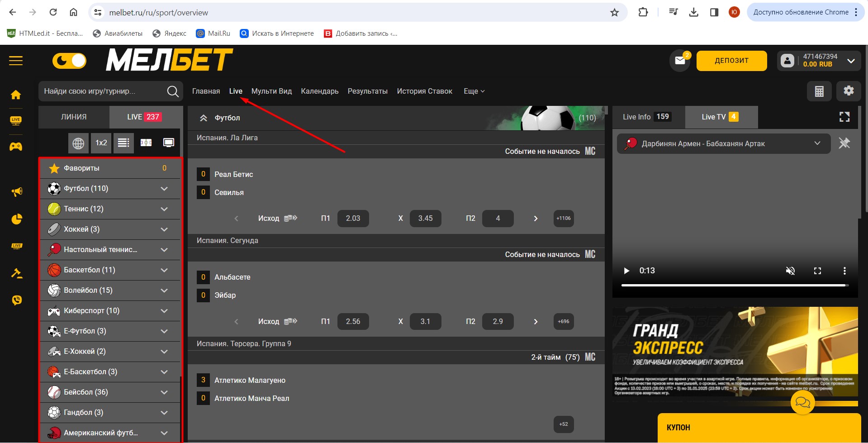Viewport: 868px width, 443px height.
Task: Select П1 odds 2.03 for Реал Бетис
Action: pyautogui.click(x=353, y=219)
